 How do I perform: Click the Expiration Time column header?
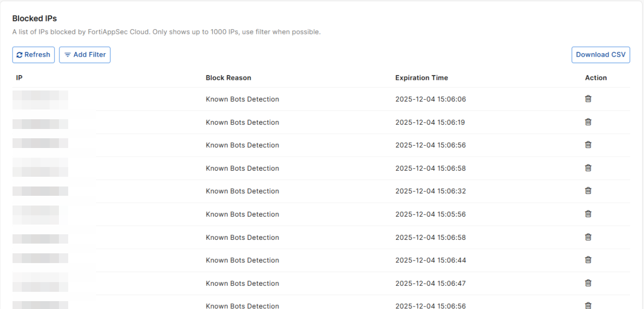coord(421,78)
